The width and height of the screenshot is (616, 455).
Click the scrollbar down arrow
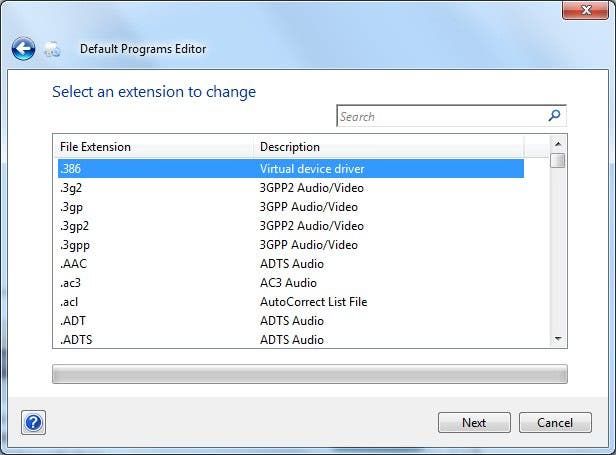click(558, 339)
